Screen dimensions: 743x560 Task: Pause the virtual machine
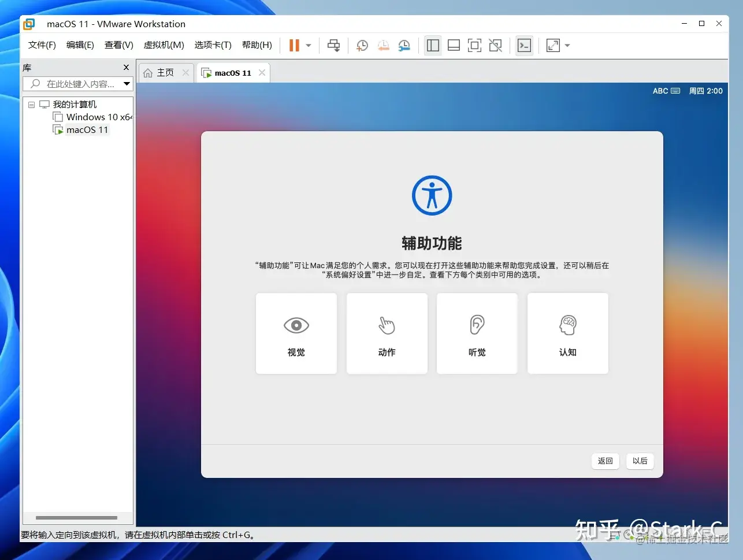click(294, 46)
